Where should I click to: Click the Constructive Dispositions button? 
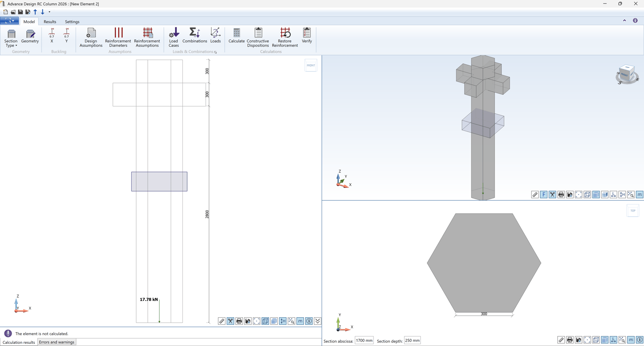pyautogui.click(x=258, y=37)
